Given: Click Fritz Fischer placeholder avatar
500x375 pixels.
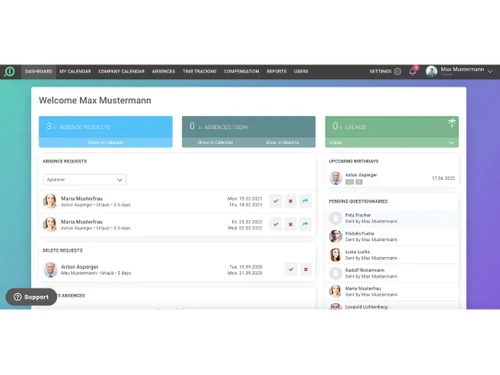Looking at the screenshot, I should click(x=335, y=218).
